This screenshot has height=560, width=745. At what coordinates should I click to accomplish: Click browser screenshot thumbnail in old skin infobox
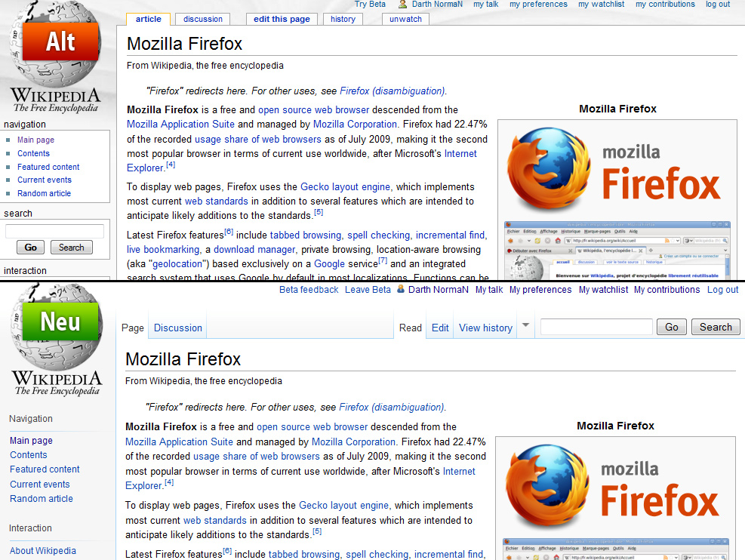coord(617,251)
